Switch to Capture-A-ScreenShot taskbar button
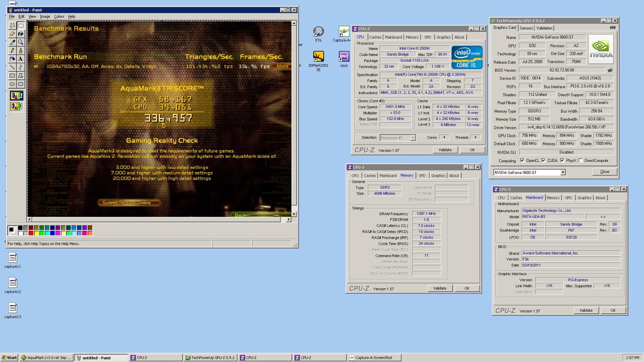 click(374, 358)
